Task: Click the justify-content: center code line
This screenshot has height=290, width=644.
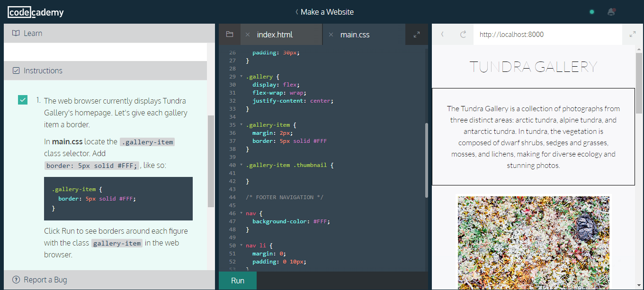Action: (293, 101)
